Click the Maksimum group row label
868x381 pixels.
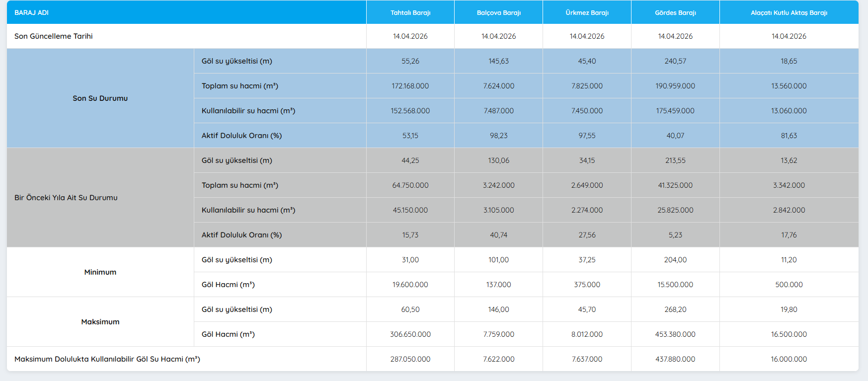pyautogui.click(x=100, y=322)
